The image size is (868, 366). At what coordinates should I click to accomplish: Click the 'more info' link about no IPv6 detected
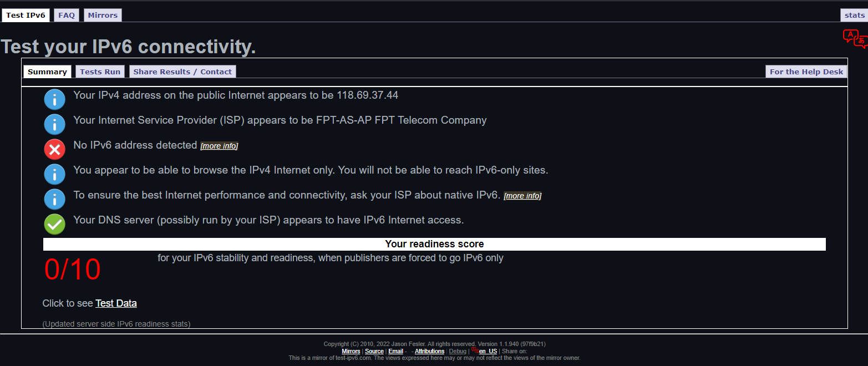219,145
